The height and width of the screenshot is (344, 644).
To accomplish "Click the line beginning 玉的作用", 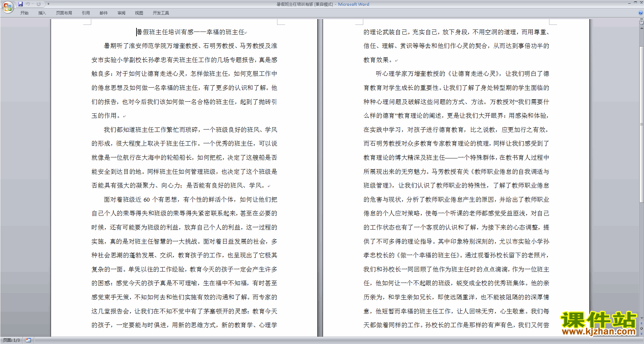I will (108, 116).
